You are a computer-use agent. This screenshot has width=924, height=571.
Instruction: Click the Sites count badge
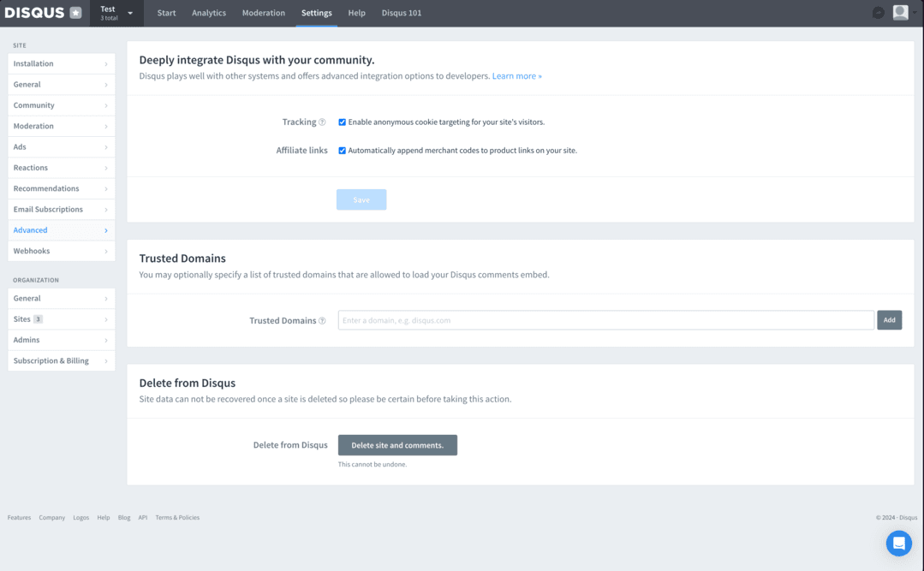pos(38,319)
